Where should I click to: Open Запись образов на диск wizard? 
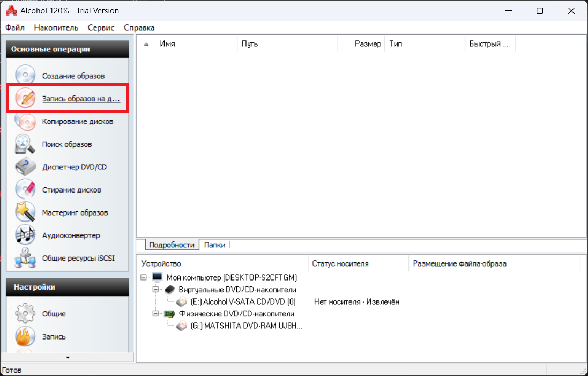[80, 99]
